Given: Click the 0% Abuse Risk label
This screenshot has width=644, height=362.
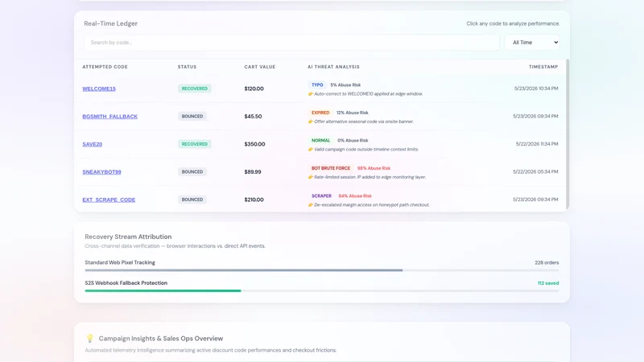Looking at the screenshot, I should pos(353,140).
